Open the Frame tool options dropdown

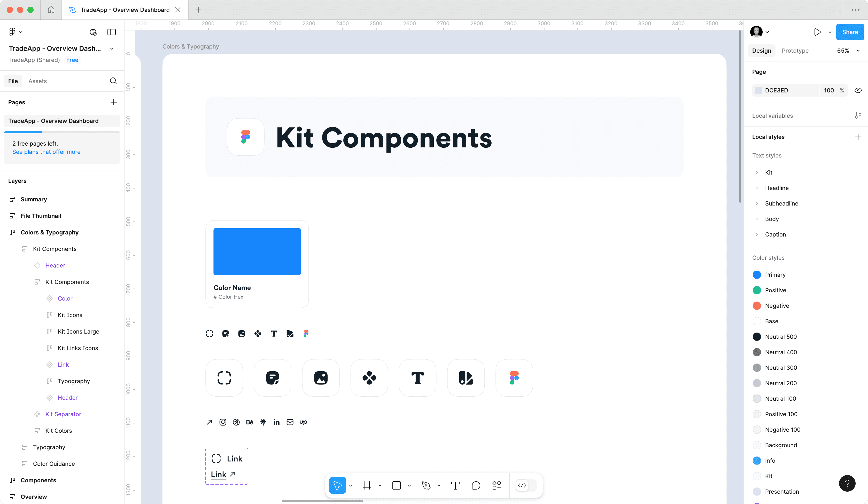(380, 485)
